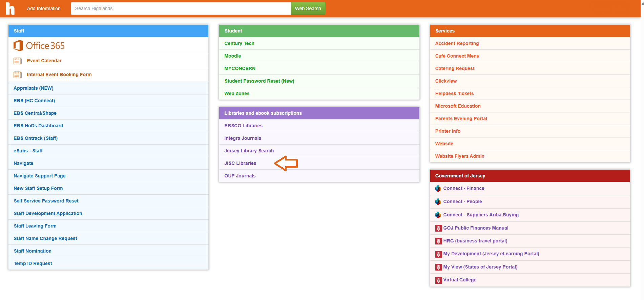Open the Café Connect Menu link

(x=457, y=56)
